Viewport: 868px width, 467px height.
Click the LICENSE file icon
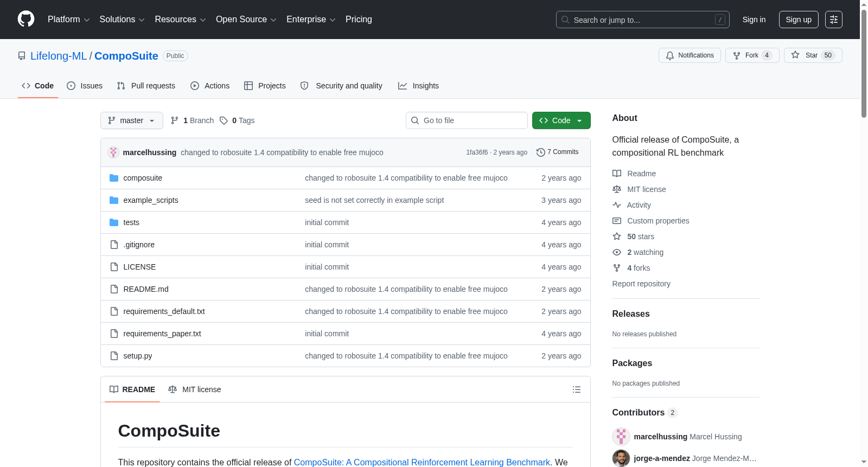pos(114,267)
